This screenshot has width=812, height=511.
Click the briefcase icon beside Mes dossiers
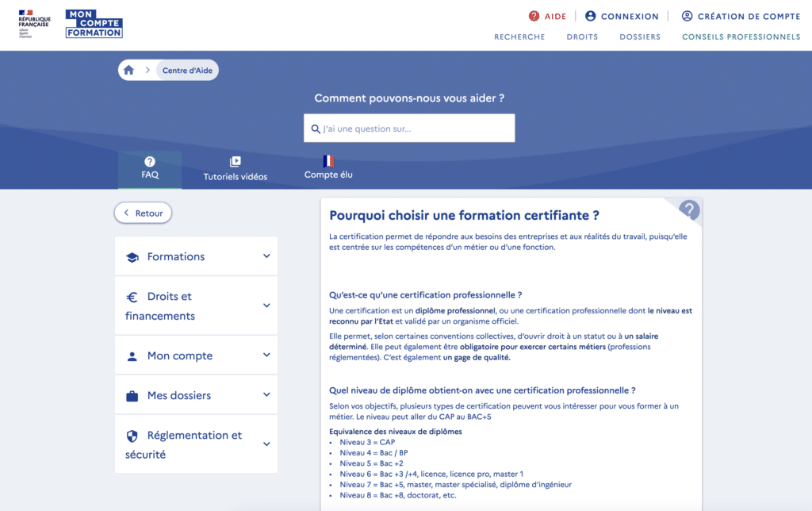tap(132, 396)
